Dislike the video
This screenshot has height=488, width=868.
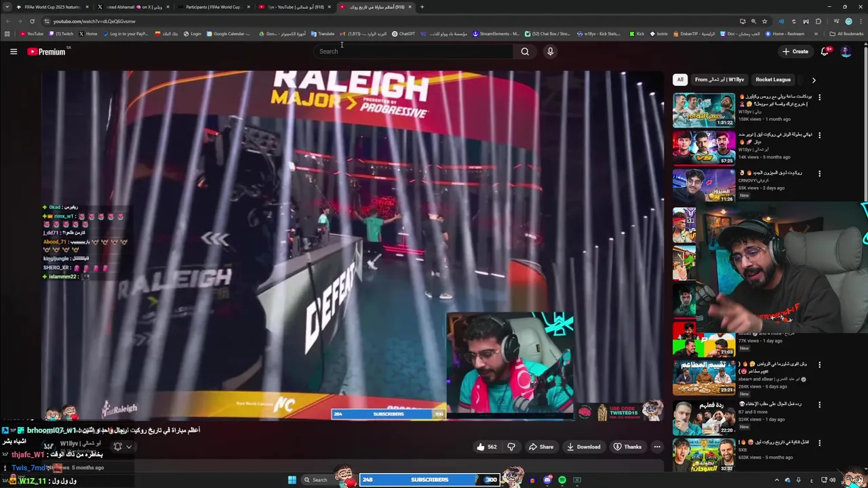pos(511,447)
